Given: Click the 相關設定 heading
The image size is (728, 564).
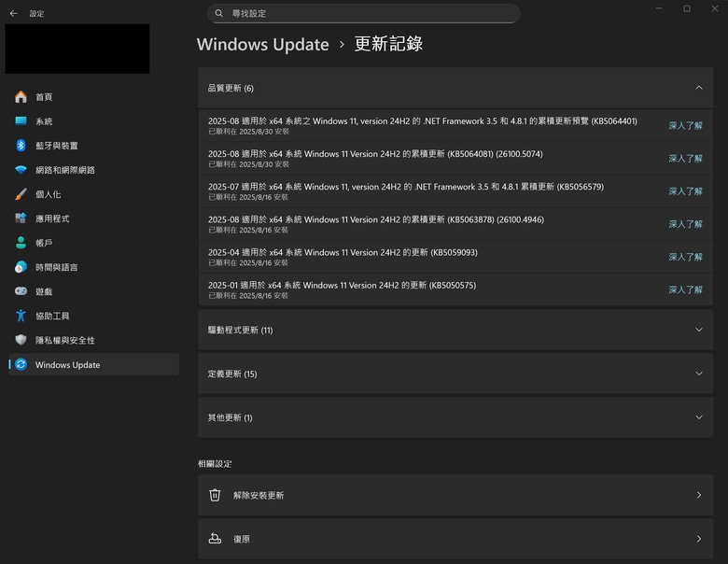Looking at the screenshot, I should click(215, 464).
